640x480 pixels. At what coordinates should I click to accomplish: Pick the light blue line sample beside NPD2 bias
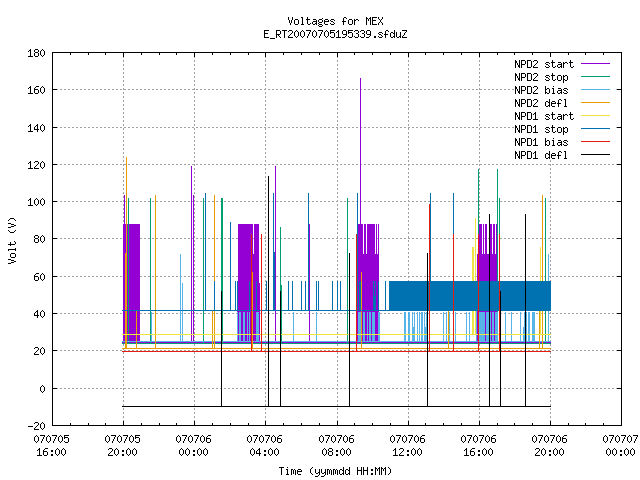[x=595, y=89]
